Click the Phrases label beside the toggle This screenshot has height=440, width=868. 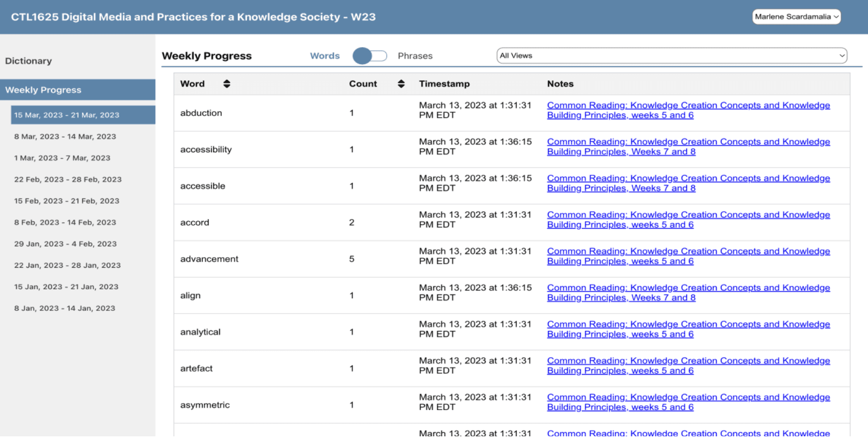[415, 56]
